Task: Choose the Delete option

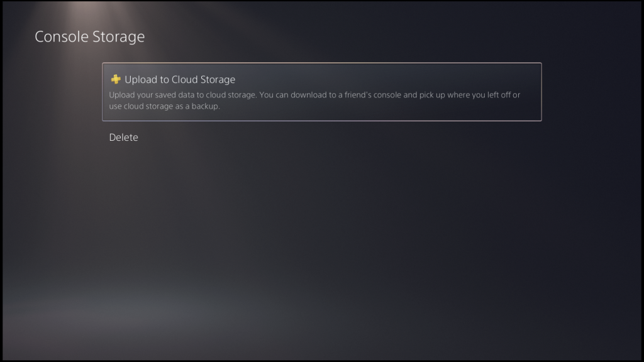Action: click(x=123, y=137)
